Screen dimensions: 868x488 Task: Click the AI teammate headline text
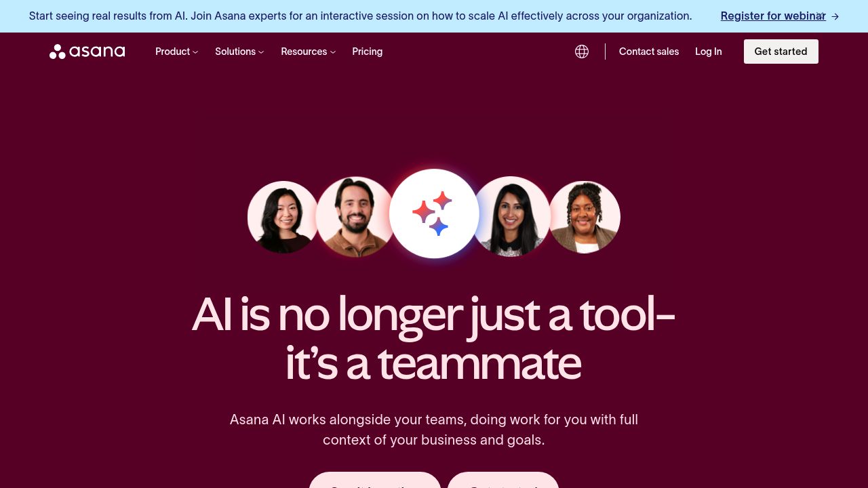[434, 339]
